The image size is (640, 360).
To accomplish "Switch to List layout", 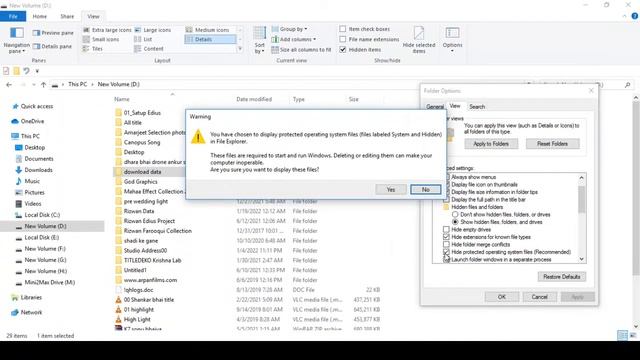I will (x=143, y=39).
